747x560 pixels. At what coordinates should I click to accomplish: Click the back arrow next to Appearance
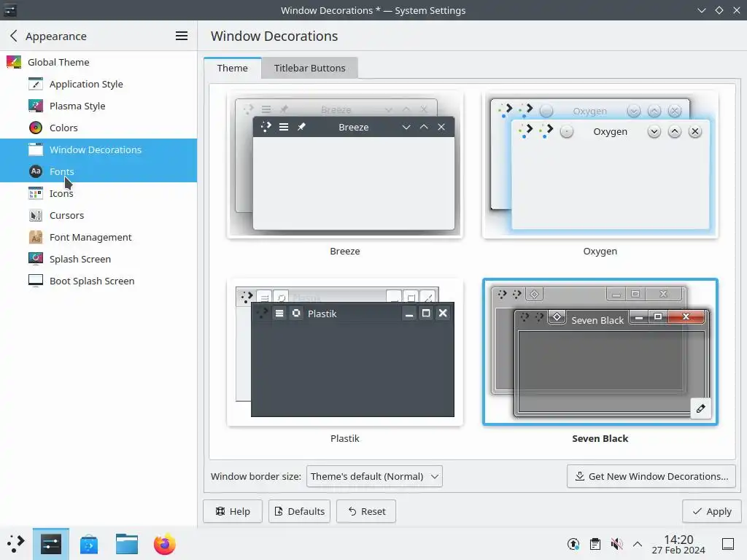coord(13,36)
